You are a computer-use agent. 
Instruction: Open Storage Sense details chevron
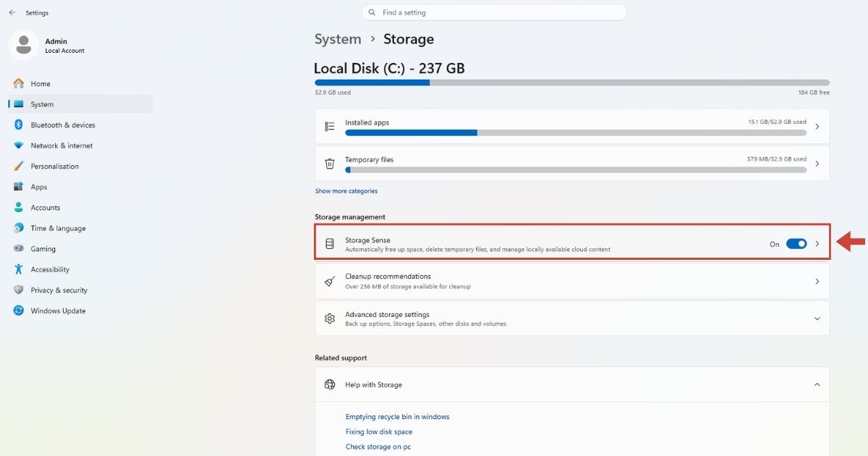(x=817, y=244)
